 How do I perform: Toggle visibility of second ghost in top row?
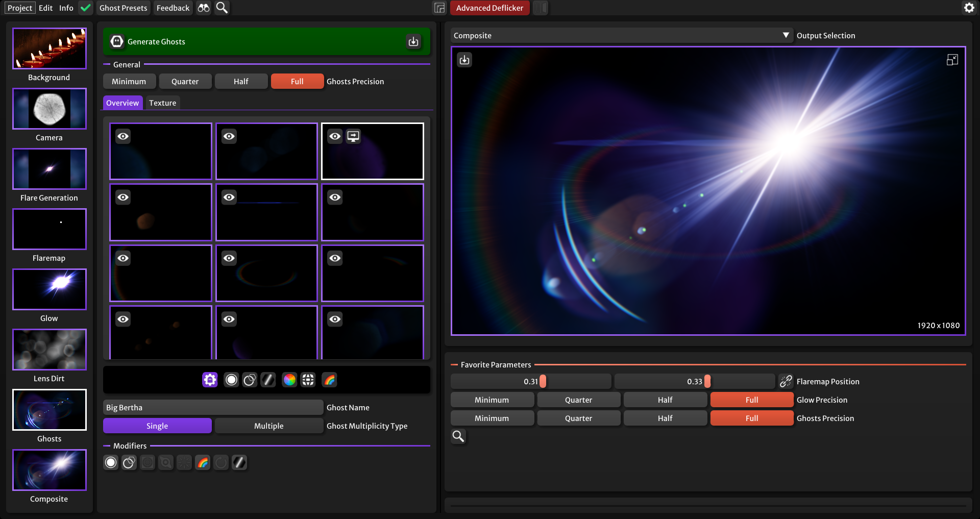229,136
